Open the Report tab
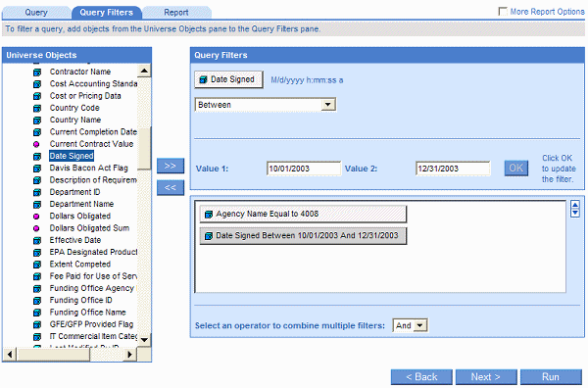 [176, 13]
